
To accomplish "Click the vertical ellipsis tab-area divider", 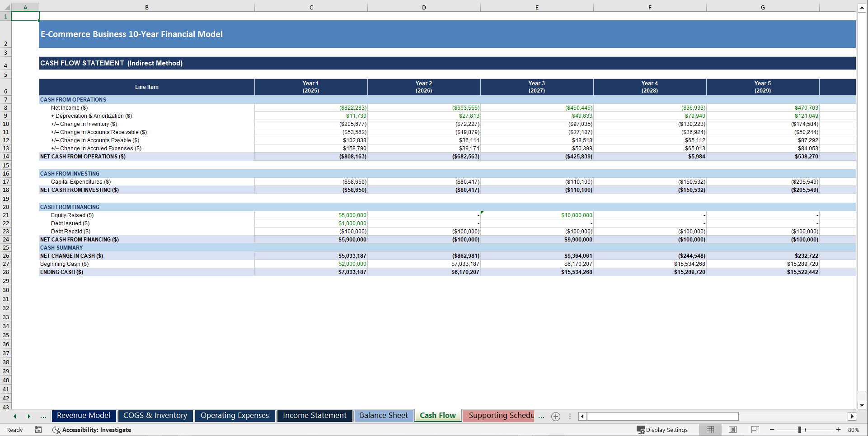I will pos(570,416).
